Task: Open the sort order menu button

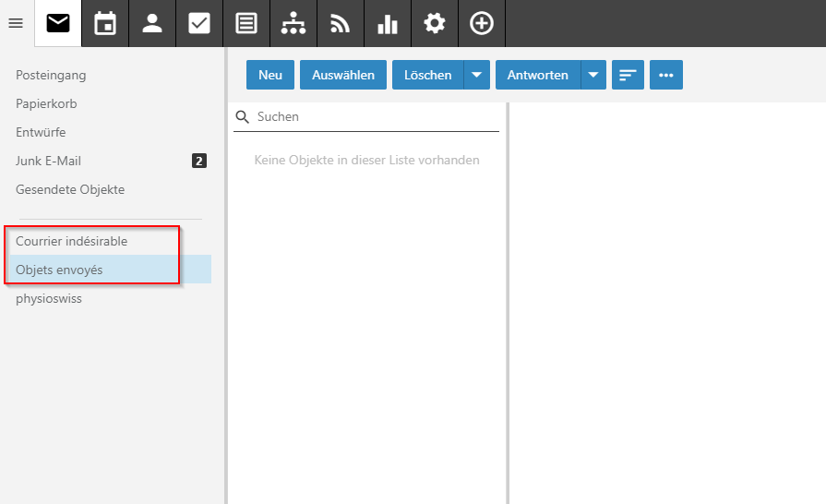Action: pos(628,76)
